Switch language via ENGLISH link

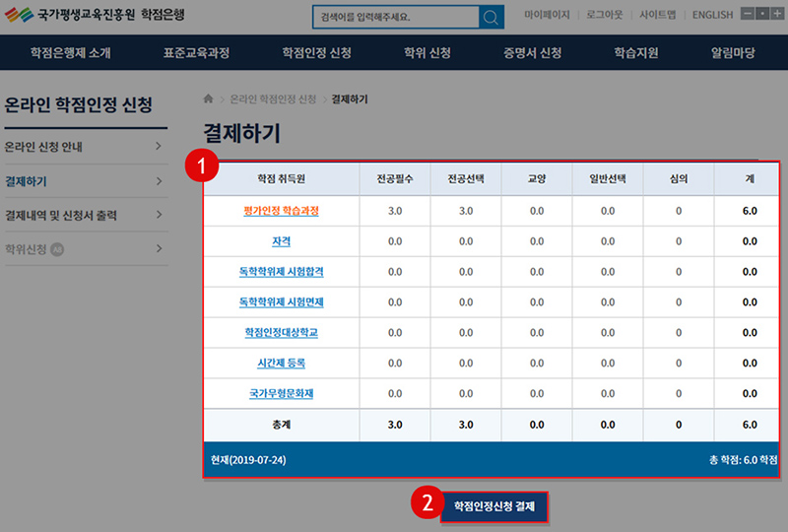[x=712, y=15]
